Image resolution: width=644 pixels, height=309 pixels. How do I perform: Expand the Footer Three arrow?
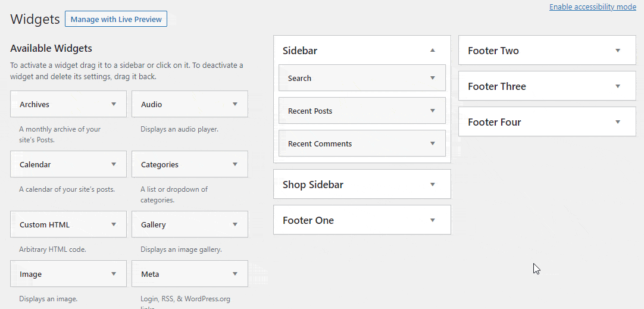pos(618,86)
